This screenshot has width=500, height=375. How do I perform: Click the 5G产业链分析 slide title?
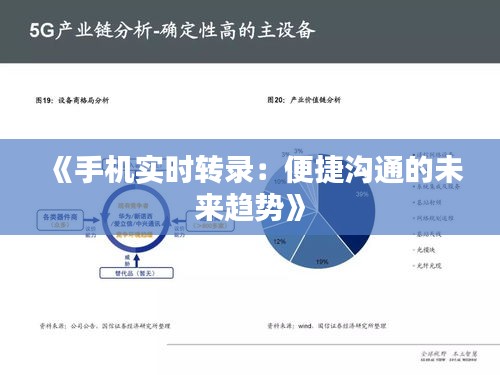point(172,31)
